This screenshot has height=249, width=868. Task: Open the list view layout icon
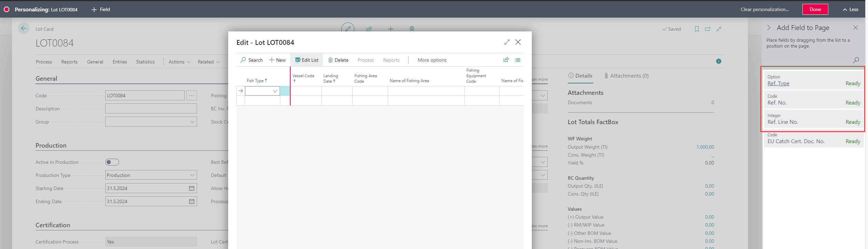[518, 60]
